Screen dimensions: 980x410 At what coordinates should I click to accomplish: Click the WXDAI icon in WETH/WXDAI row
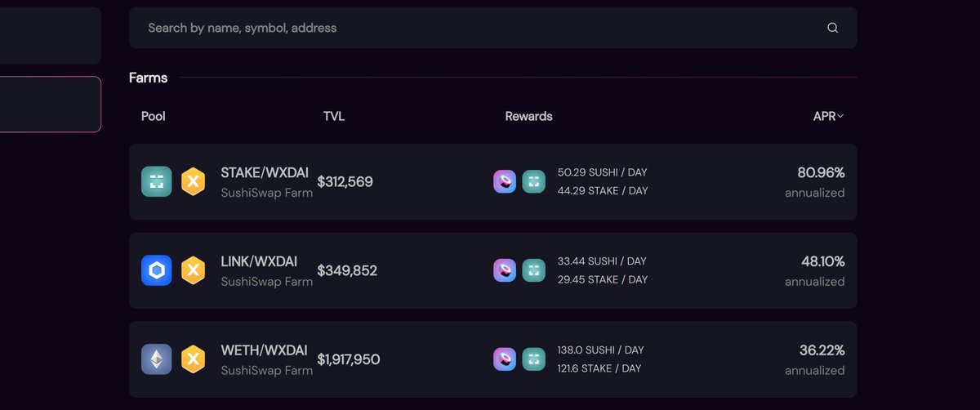[x=193, y=359]
